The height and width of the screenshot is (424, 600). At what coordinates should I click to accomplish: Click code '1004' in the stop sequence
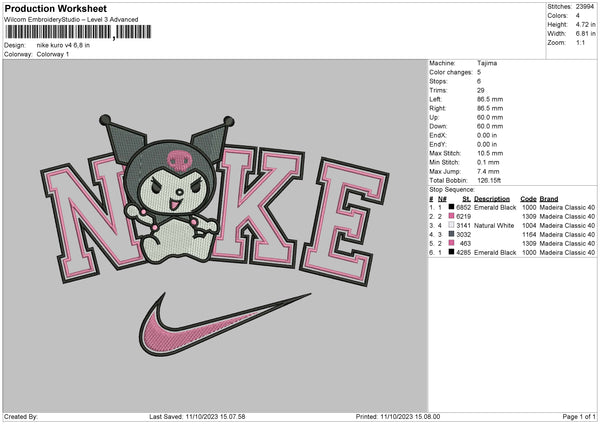[529, 225]
